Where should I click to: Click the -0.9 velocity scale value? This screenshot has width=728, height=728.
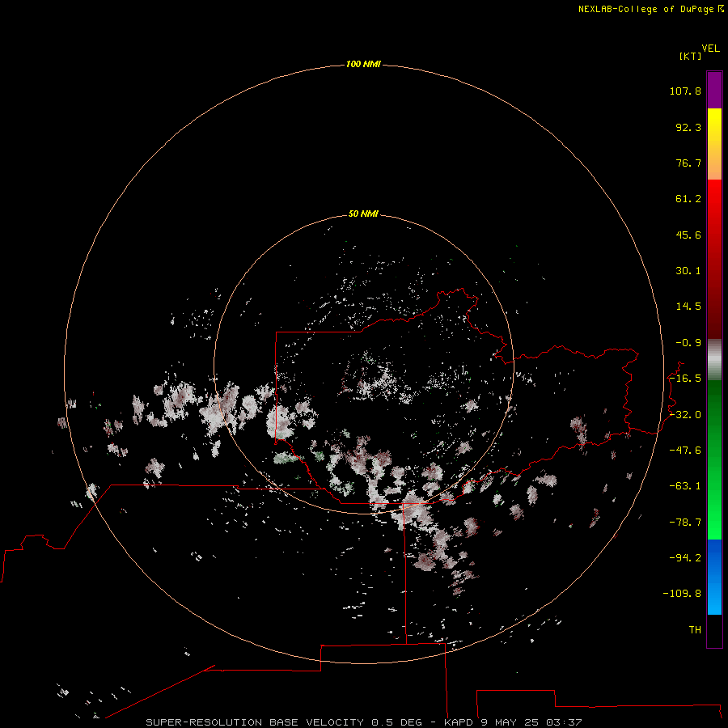coord(688,343)
